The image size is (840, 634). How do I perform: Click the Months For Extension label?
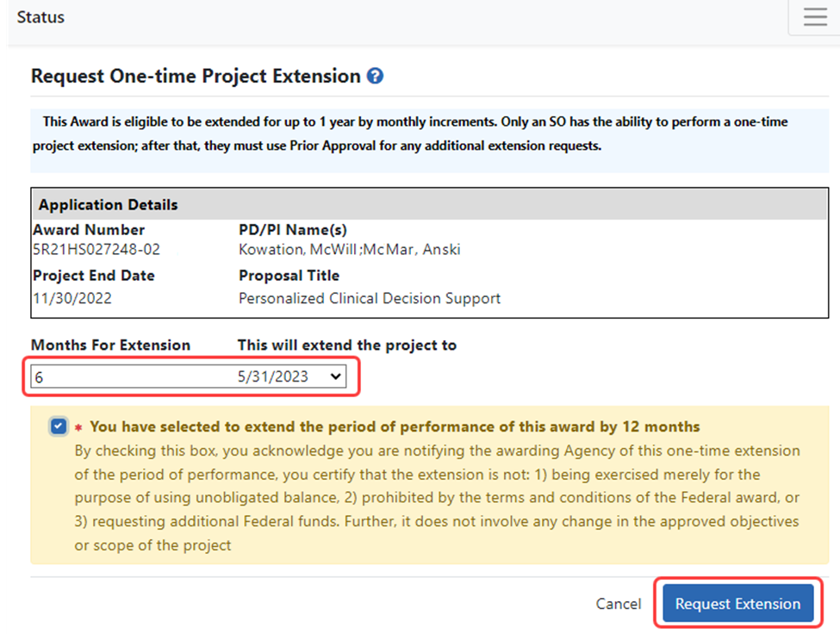[x=111, y=345]
